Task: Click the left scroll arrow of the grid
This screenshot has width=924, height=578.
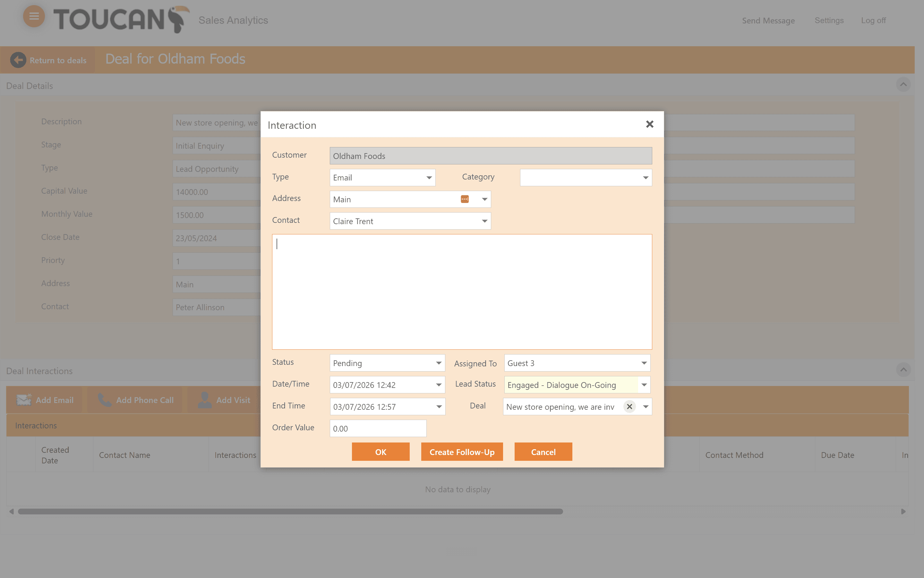Action: 12,512
